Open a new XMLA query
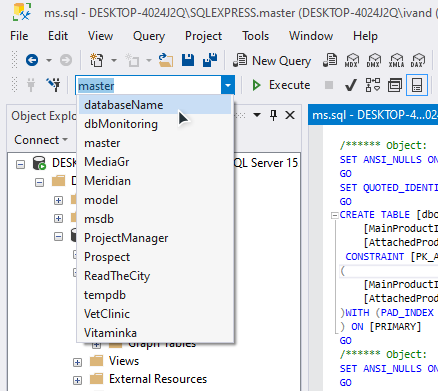The width and height of the screenshot is (438, 391). pos(396,60)
